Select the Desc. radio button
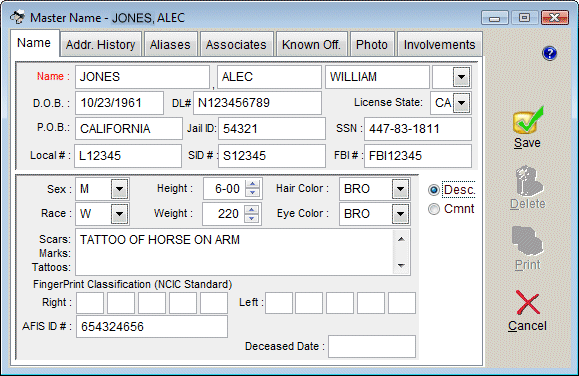Image resolution: width=579 pixels, height=376 pixels. pos(434,190)
